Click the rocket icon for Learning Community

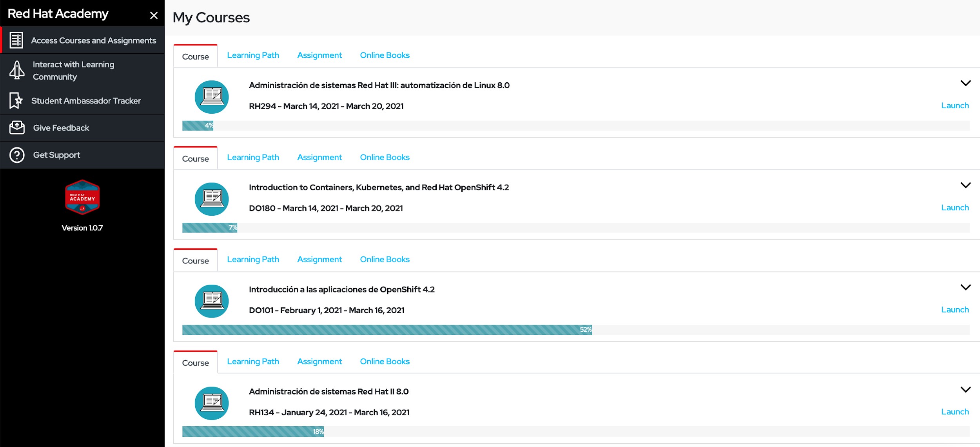[x=17, y=70]
